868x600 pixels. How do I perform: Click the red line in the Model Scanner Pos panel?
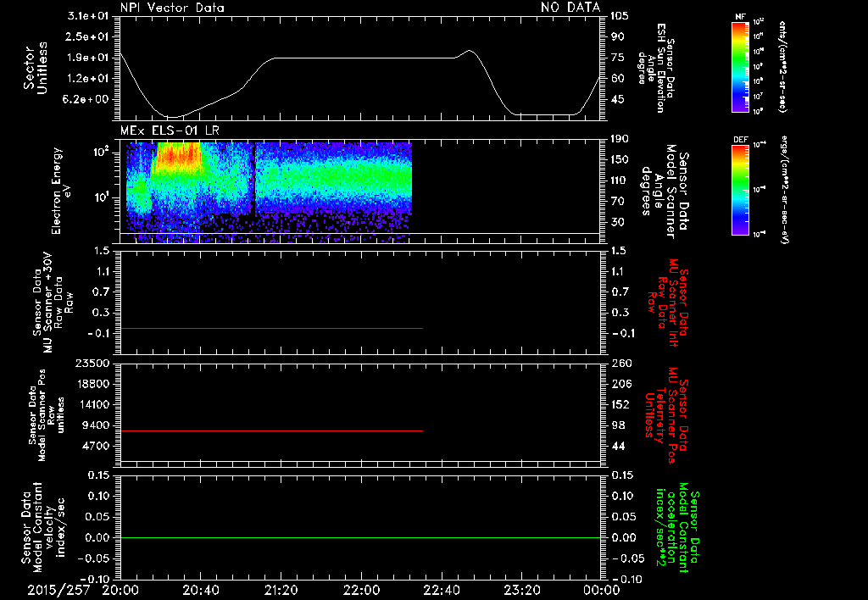coord(272,431)
